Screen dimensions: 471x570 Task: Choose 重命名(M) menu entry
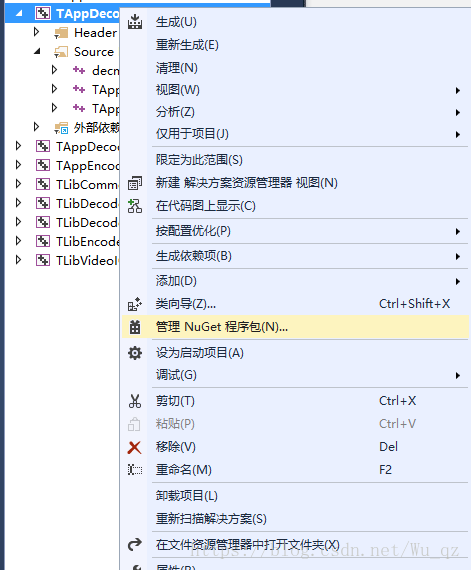pos(295,470)
